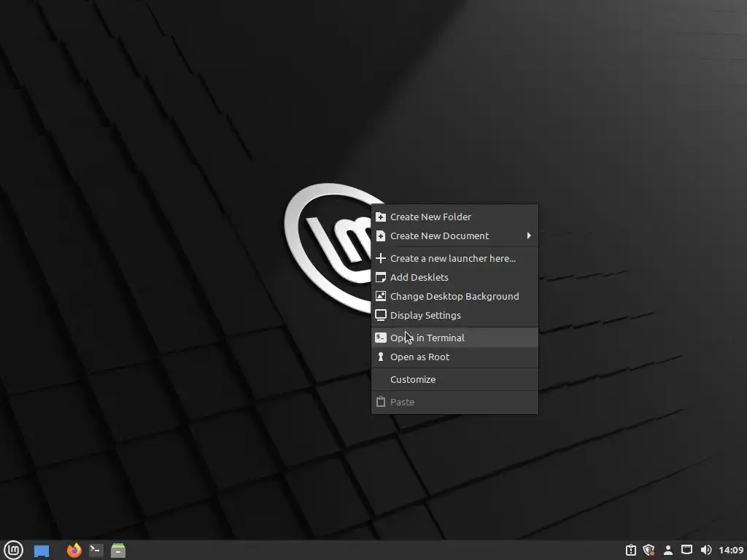Click the keyhole icon for Open as Root
Screen dimensions: 747x560
pyautogui.click(x=381, y=357)
